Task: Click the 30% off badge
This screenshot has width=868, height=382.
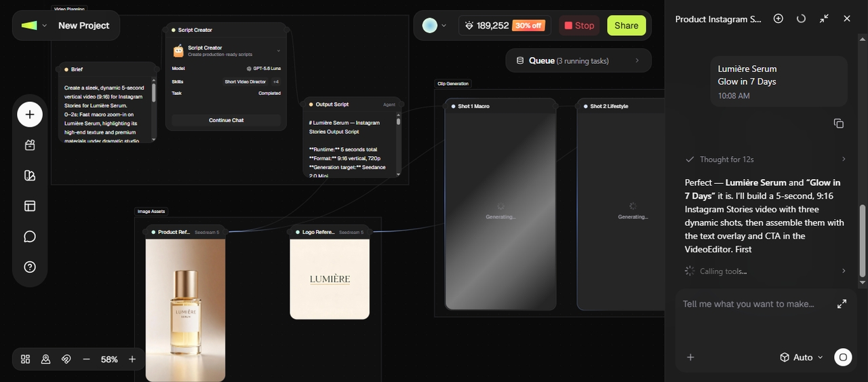Action: pyautogui.click(x=528, y=26)
